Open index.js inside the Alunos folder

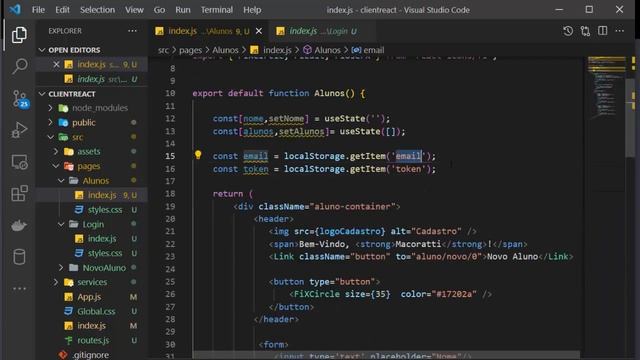(x=92, y=195)
